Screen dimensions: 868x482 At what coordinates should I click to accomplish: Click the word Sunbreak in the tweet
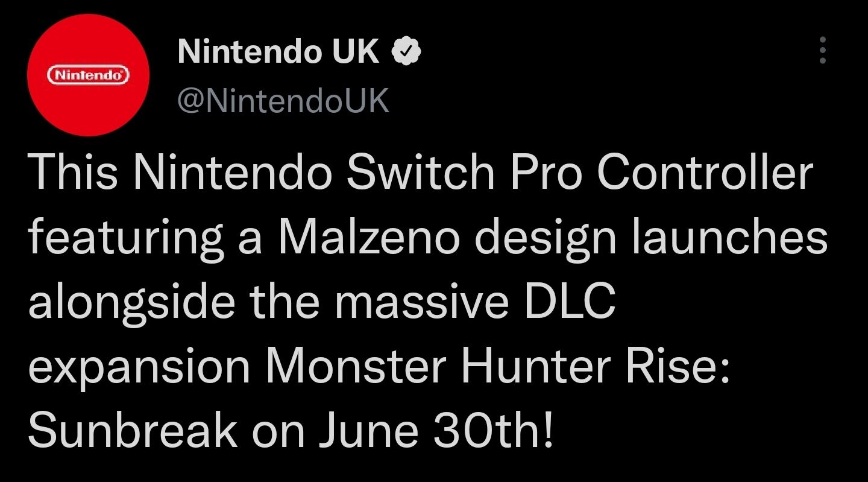tap(133, 429)
